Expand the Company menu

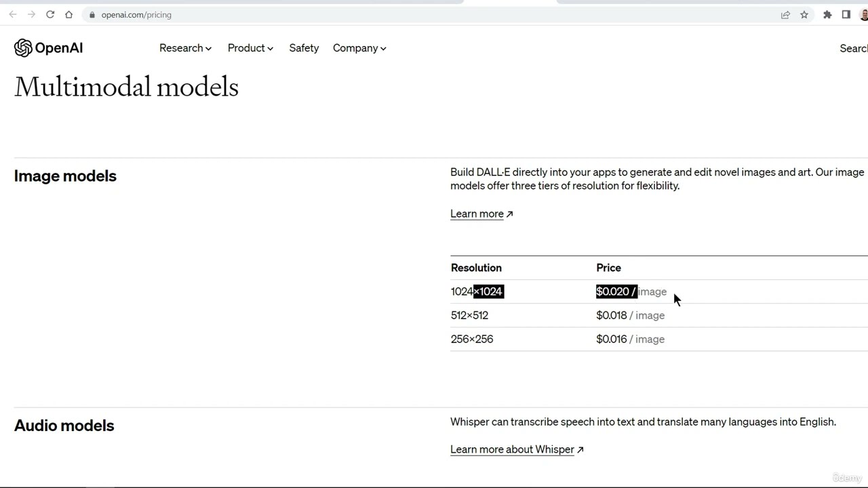359,48
